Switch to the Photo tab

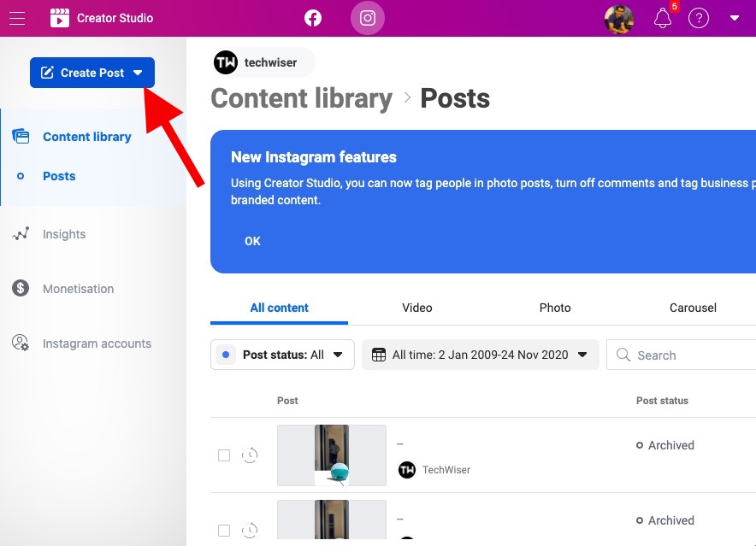pos(555,308)
